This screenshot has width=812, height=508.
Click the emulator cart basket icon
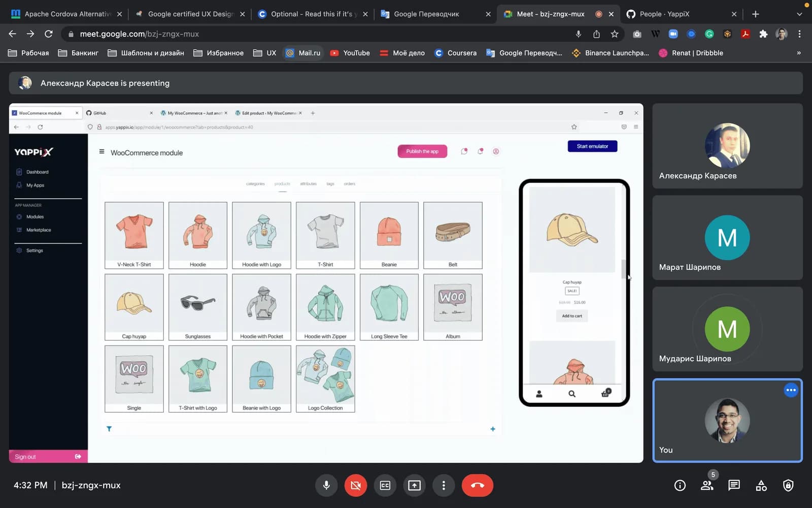[605, 393]
